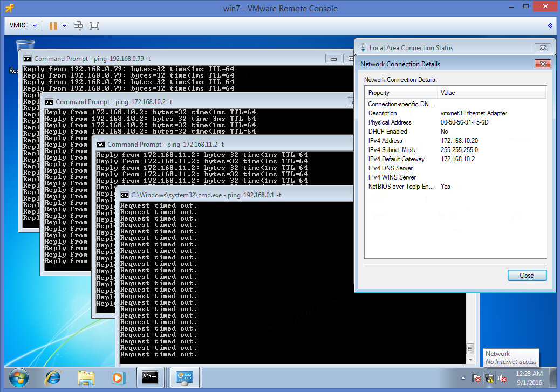The height and width of the screenshot is (392, 560).
Task: Expand the power options arrow beside pause
Action: click(64, 25)
